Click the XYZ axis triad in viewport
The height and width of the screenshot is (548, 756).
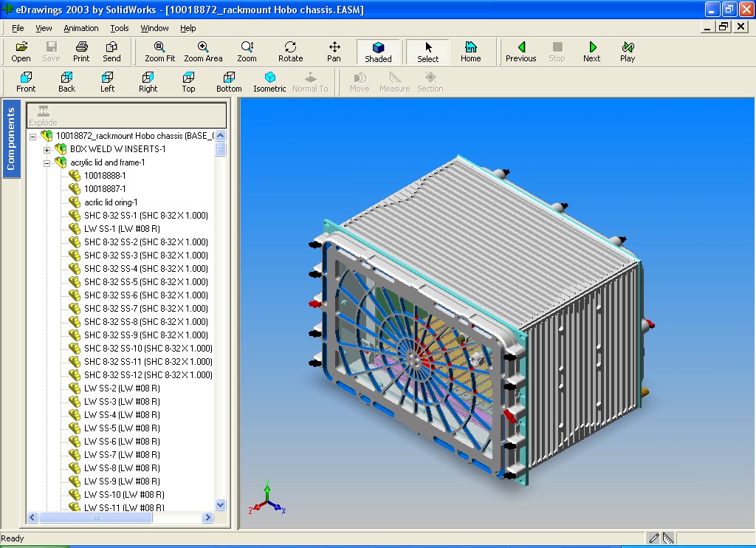point(267,498)
